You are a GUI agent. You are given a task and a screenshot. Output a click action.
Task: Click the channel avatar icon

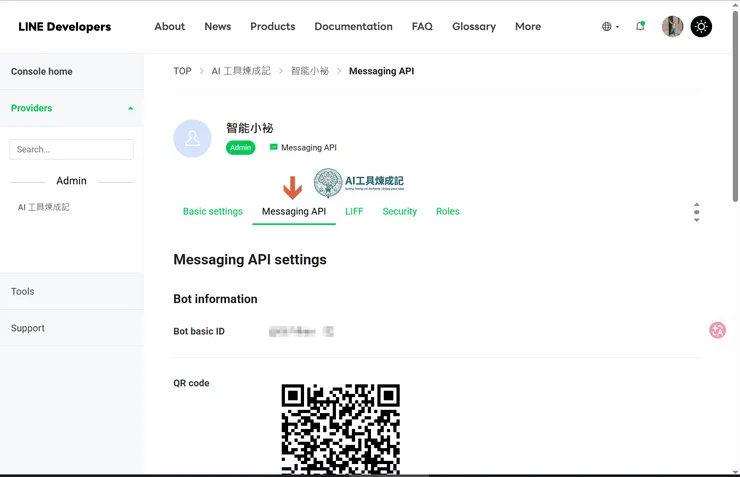(x=192, y=138)
